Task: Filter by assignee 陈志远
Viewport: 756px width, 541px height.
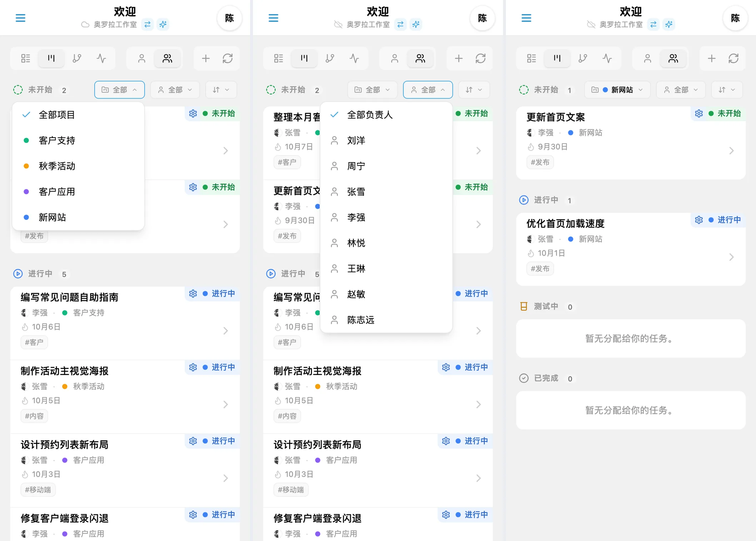Action: [386, 320]
